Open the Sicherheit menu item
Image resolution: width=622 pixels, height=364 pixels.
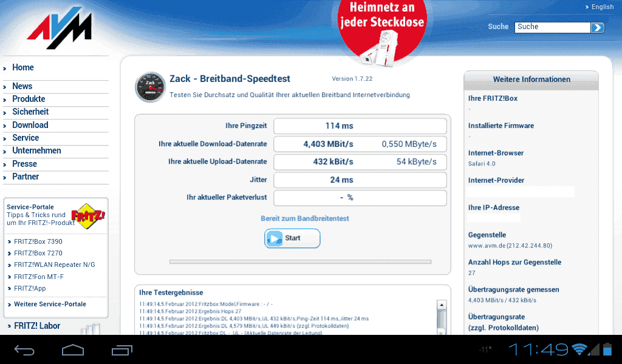pyautogui.click(x=30, y=112)
